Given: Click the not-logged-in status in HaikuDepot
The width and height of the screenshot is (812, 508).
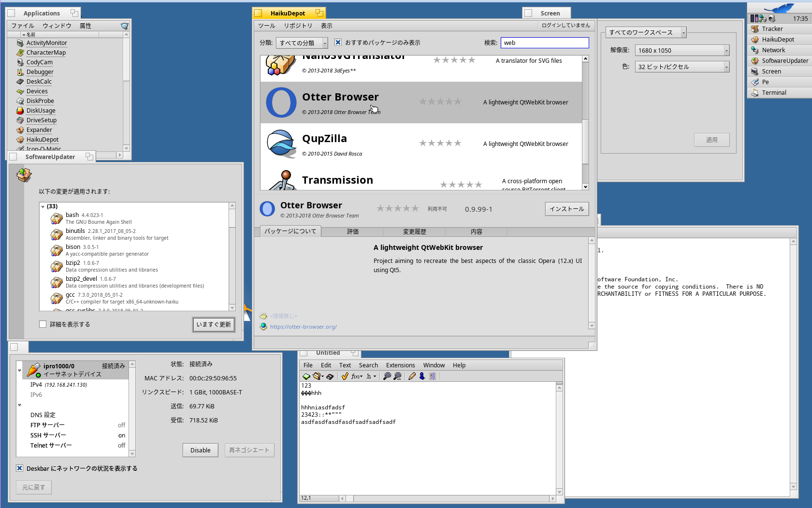Looking at the screenshot, I should click(x=565, y=25).
